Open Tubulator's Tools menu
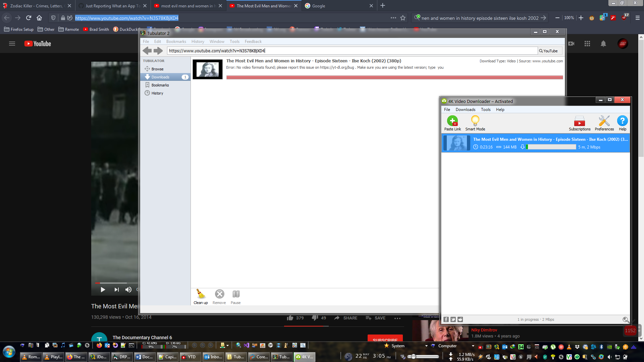This screenshot has width=644, height=362. point(234,42)
